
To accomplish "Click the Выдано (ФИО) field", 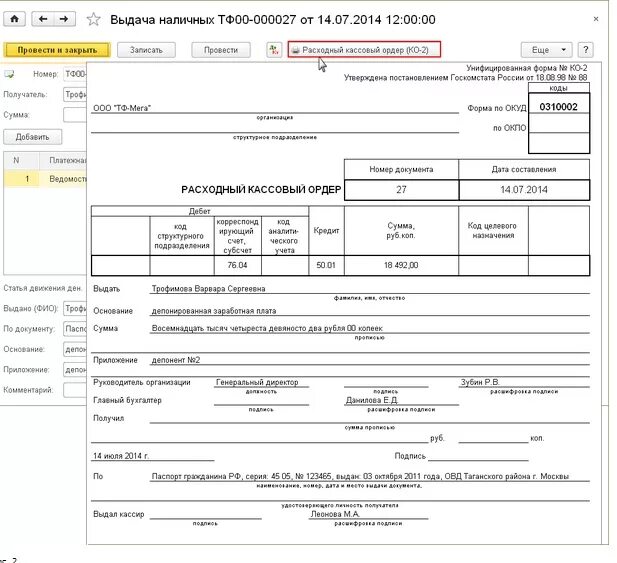I will click(x=75, y=308).
